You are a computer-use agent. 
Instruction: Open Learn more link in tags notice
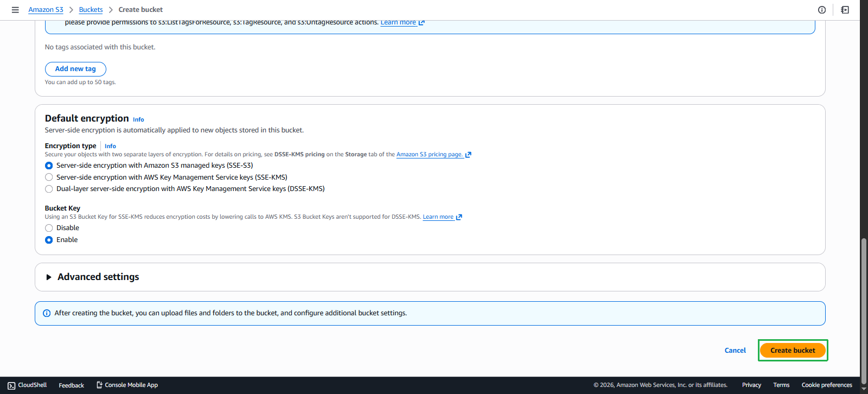(398, 23)
